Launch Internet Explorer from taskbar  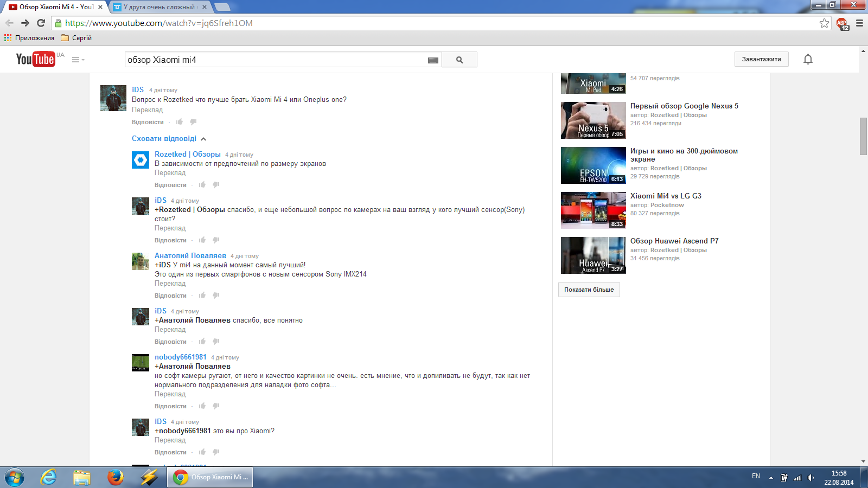[49, 477]
